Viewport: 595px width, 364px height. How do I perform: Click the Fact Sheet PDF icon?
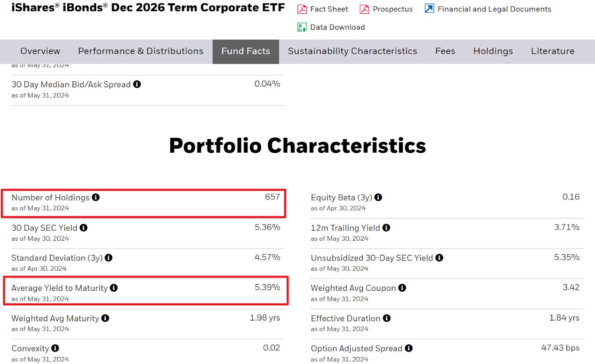302,9
